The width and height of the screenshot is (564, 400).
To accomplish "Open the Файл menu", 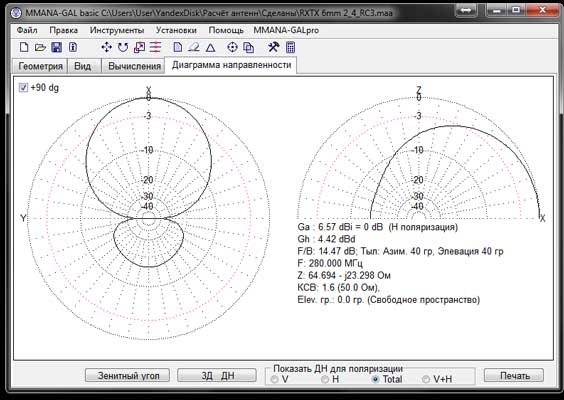I will (27, 30).
